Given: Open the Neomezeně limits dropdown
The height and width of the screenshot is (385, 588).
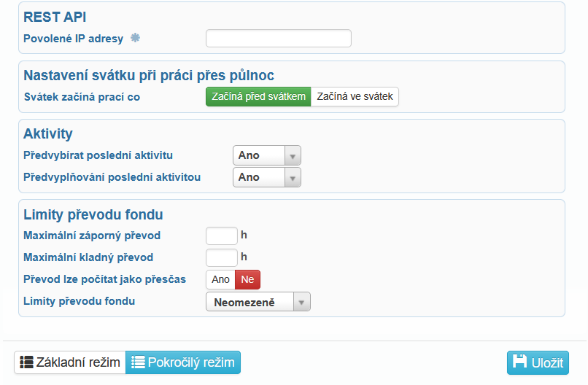Looking at the screenshot, I should pyautogui.click(x=258, y=302).
